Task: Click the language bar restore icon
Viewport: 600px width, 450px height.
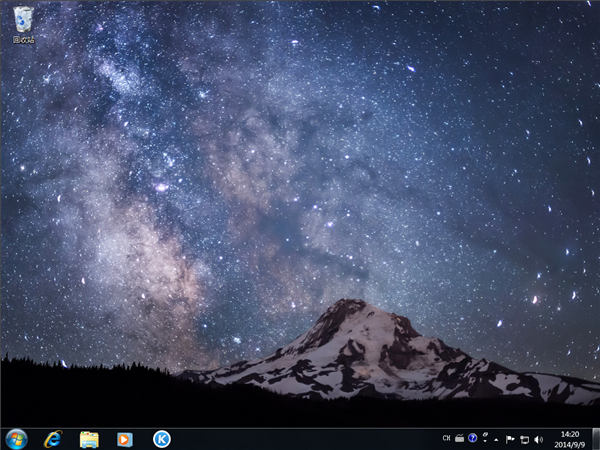Action: [x=485, y=434]
